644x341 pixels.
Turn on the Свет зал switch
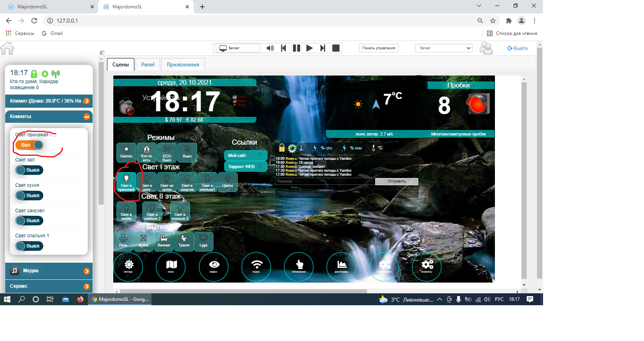(29, 170)
